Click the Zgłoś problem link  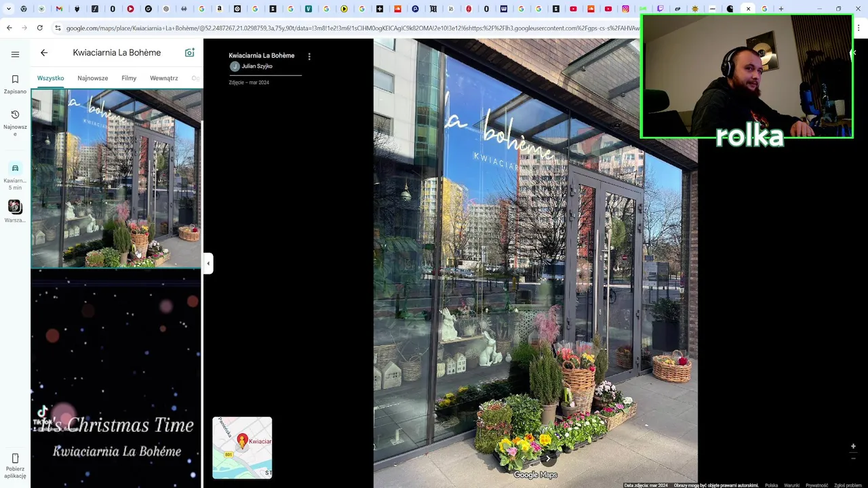click(848, 485)
